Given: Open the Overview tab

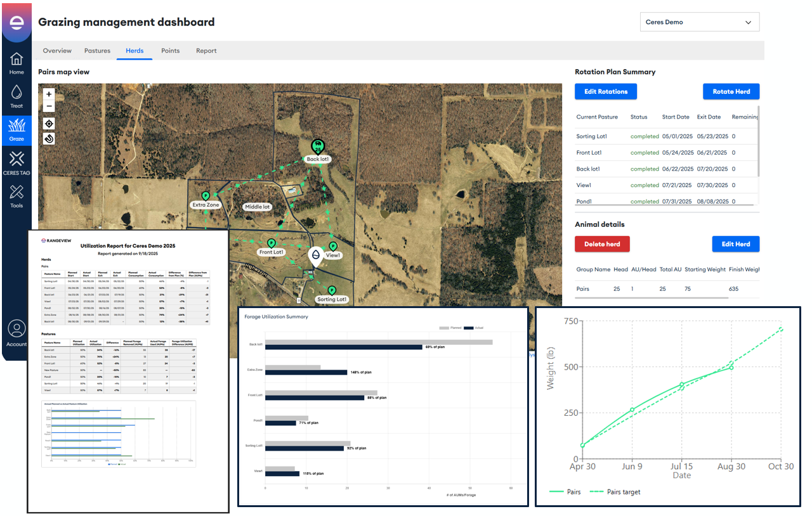Looking at the screenshot, I should 57,51.
